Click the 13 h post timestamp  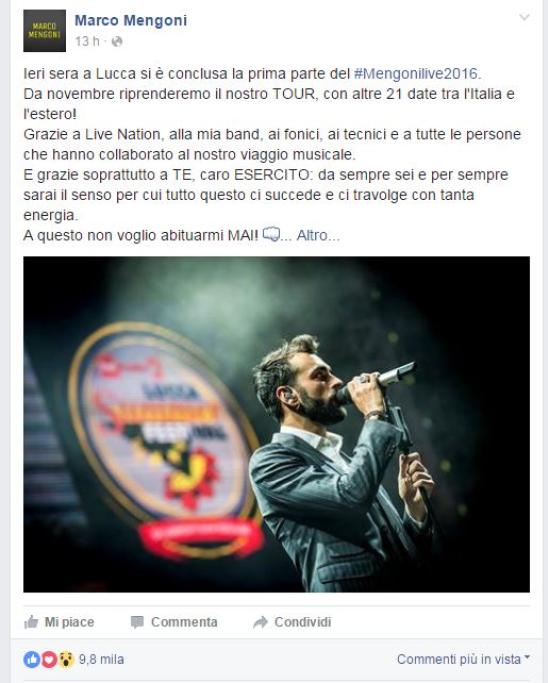click(87, 41)
